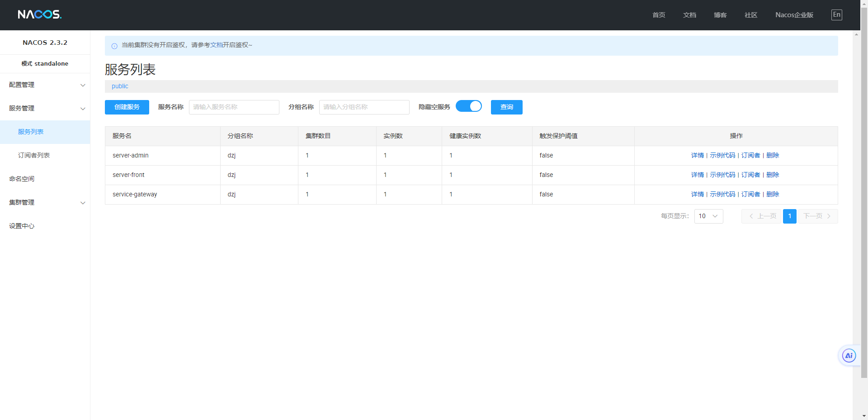Click the 服务名称 input field
Screen dimensions: 868x420
pos(234,107)
